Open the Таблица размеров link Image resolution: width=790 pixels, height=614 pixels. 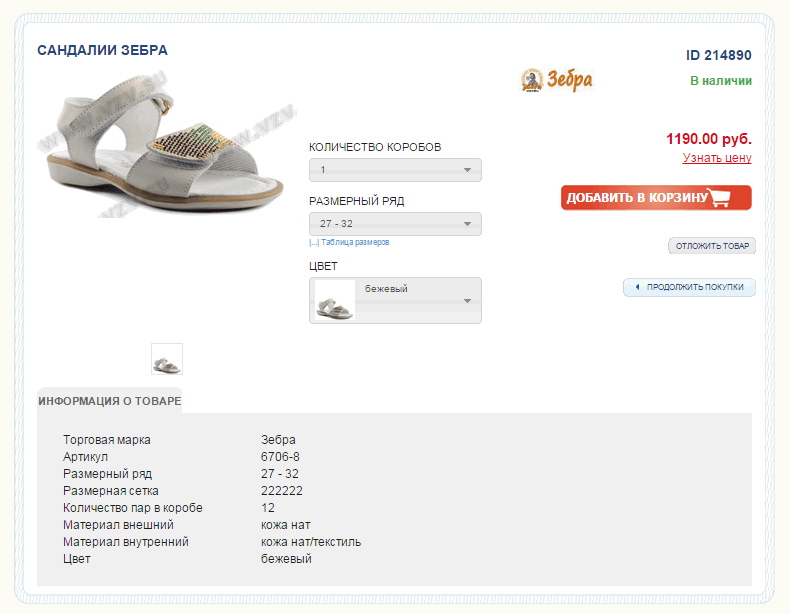(355, 242)
